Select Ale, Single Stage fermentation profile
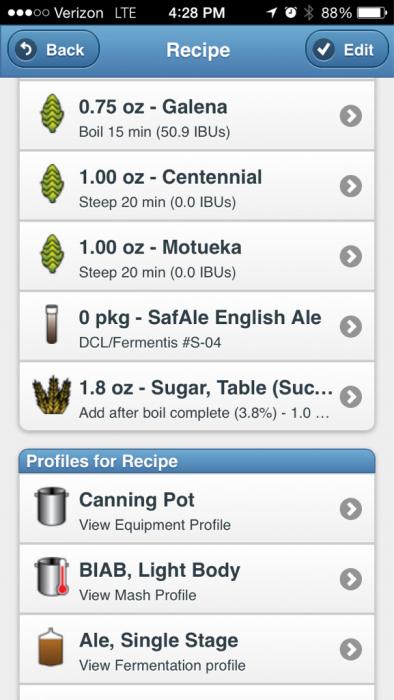The image size is (394, 700). (x=197, y=650)
